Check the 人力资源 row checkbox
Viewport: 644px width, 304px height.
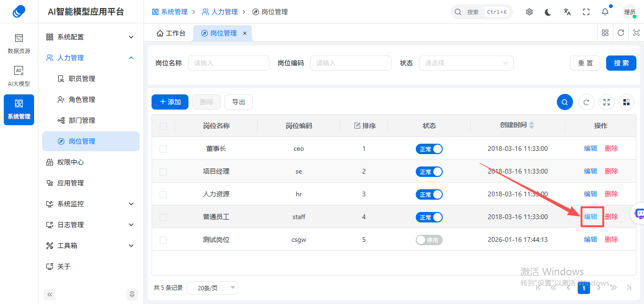pyautogui.click(x=163, y=194)
